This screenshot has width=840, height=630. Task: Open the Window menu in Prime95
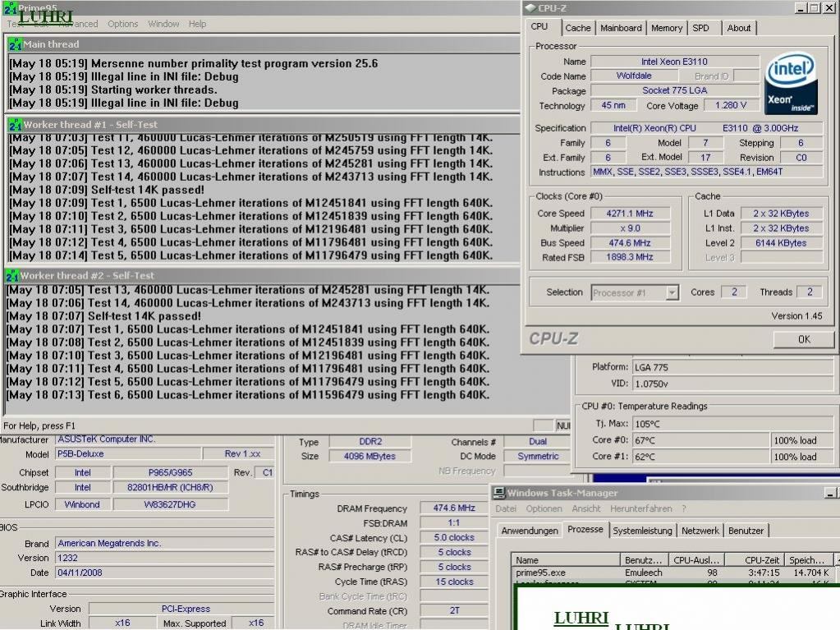point(163,24)
